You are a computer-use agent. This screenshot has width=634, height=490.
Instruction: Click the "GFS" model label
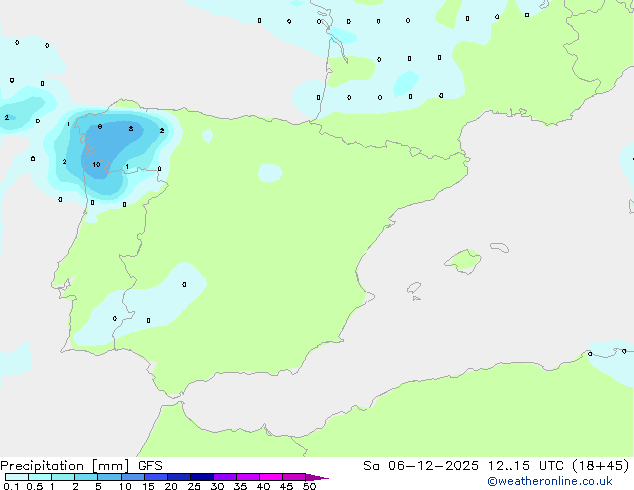[150, 466]
